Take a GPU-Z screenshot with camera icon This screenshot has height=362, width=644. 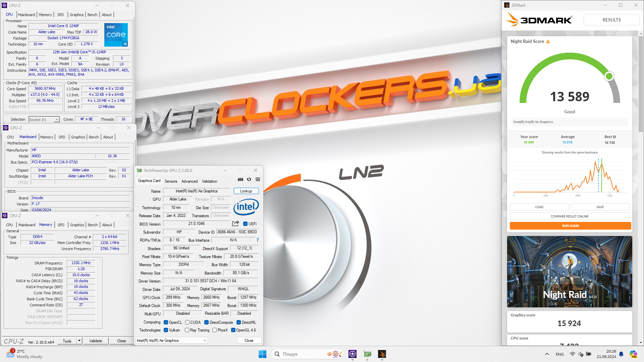click(240, 179)
